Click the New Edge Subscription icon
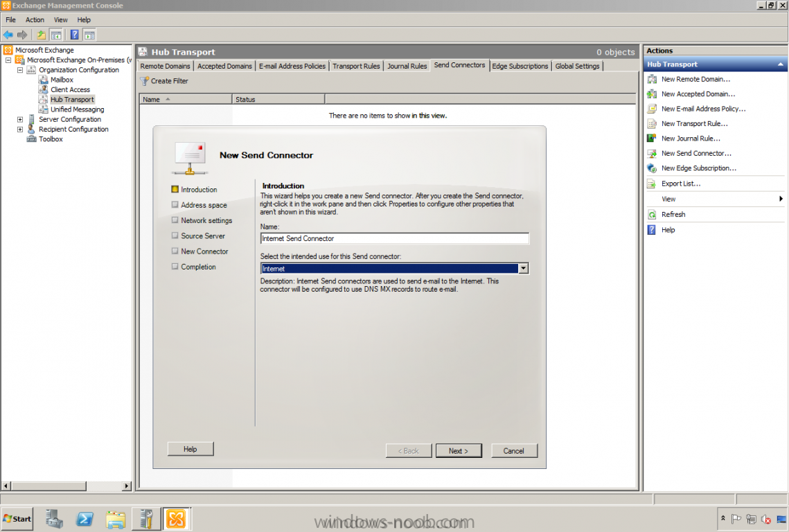789x532 pixels. coord(652,168)
